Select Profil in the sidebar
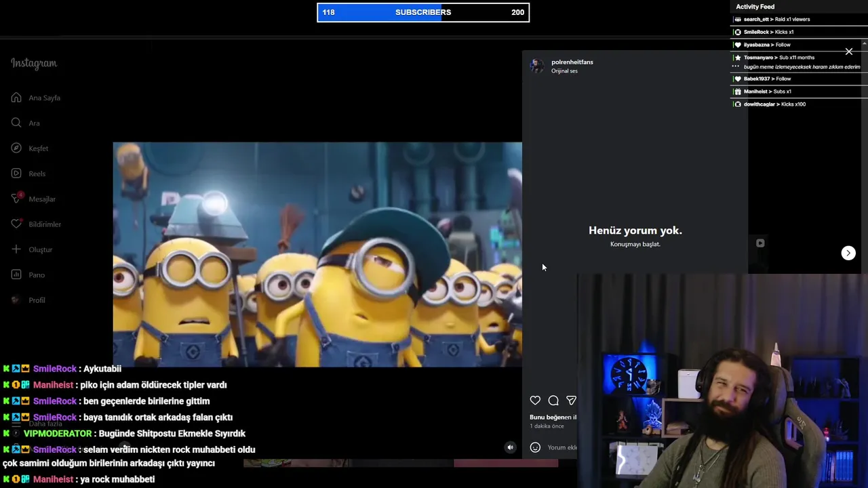The image size is (868, 488). [x=37, y=300]
